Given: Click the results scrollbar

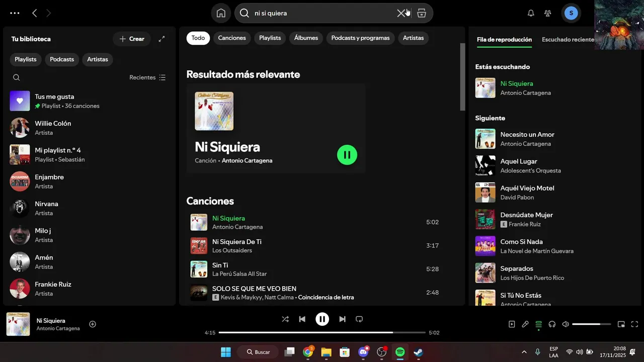Looking at the screenshot, I should pos(463,77).
